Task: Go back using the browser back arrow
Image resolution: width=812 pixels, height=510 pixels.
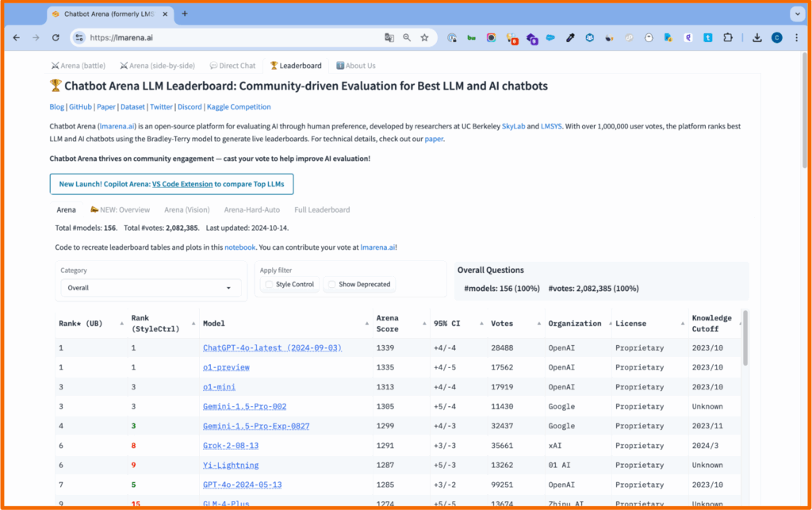Action: [15, 37]
